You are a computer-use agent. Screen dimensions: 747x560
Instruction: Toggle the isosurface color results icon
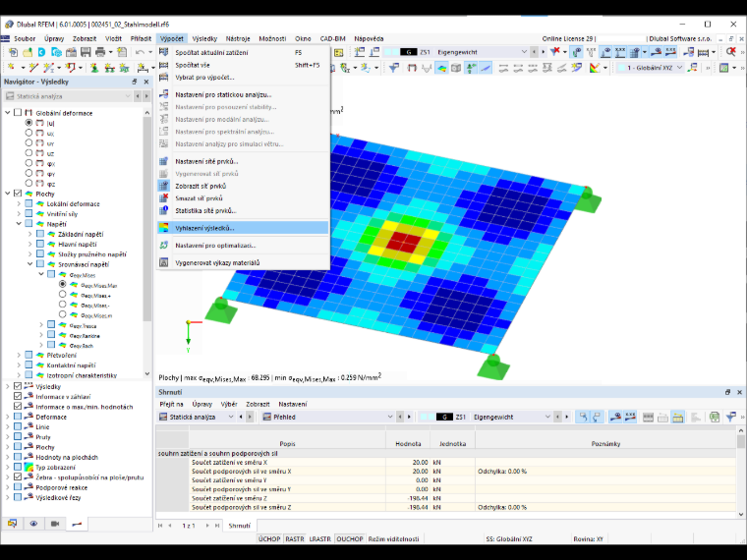[x=441, y=68]
